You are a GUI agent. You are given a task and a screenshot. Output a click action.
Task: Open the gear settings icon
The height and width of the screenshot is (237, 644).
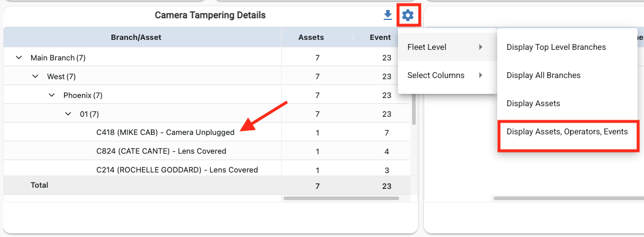[x=408, y=15]
